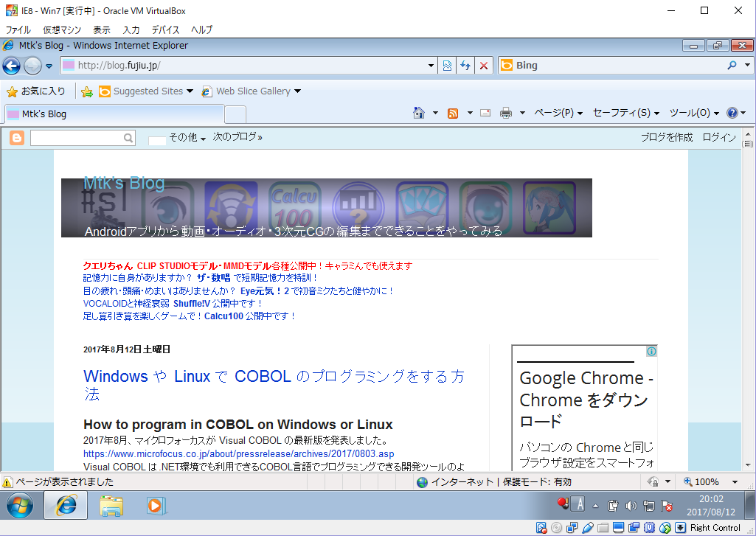The width and height of the screenshot is (756, 536).
Task: Toggle Compatibility View icon
Action: click(448, 66)
